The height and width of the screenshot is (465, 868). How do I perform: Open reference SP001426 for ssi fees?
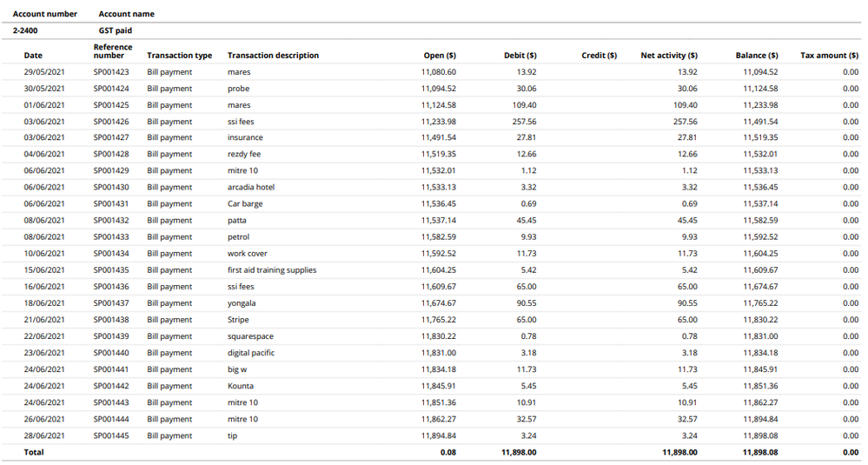point(111,122)
